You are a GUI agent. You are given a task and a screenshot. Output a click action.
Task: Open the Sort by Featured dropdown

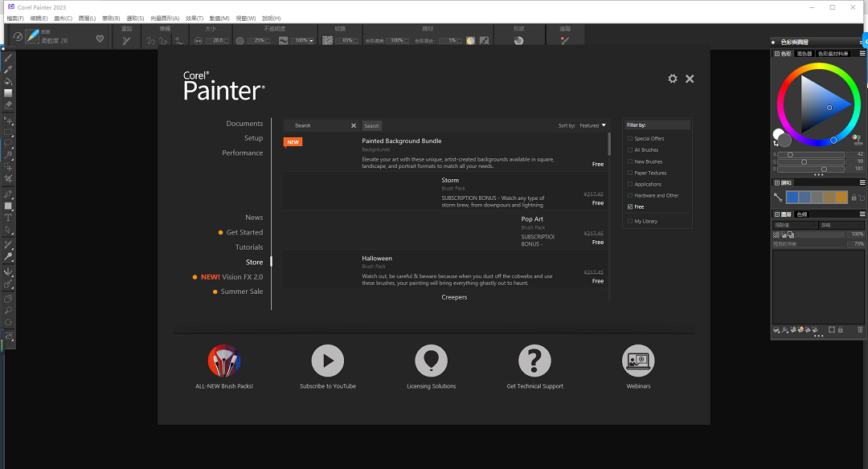pyautogui.click(x=593, y=125)
